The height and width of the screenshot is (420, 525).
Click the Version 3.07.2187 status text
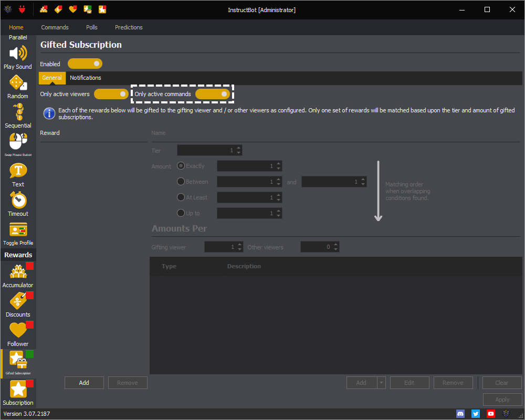tap(26, 414)
